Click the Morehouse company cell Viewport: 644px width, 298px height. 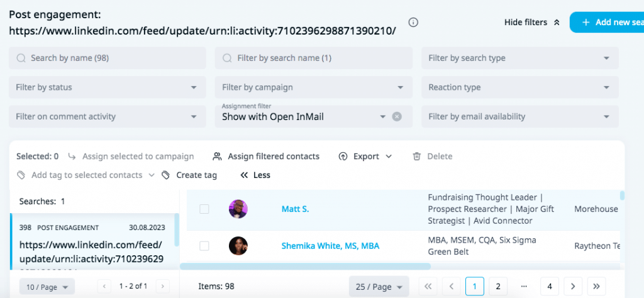point(596,209)
